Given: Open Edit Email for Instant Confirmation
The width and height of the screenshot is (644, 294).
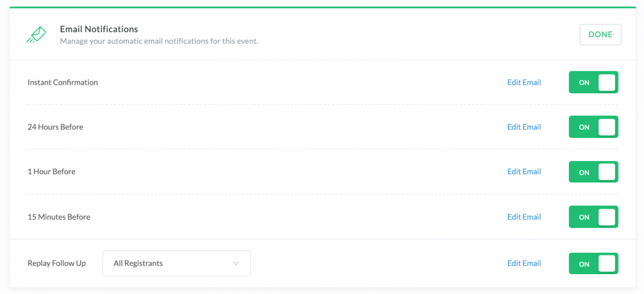Looking at the screenshot, I should (524, 83).
